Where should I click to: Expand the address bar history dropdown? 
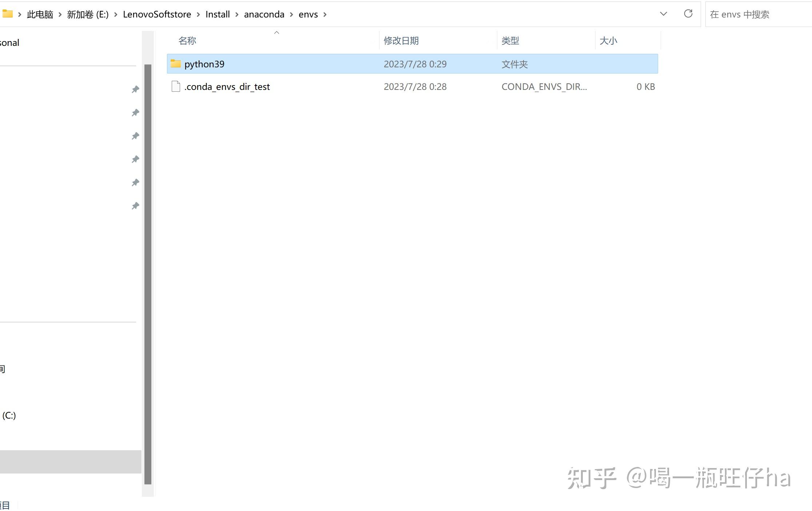coord(663,14)
